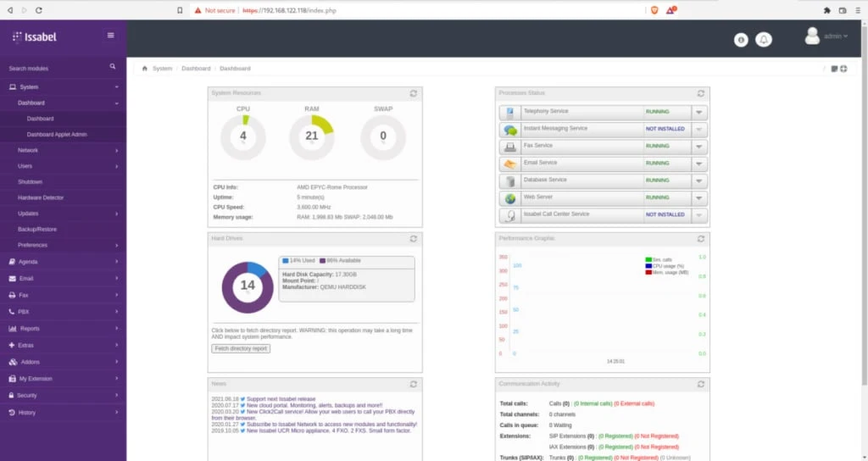Image resolution: width=868 pixels, height=461 pixels.
Task: Click the notification bell icon
Action: tap(764, 39)
